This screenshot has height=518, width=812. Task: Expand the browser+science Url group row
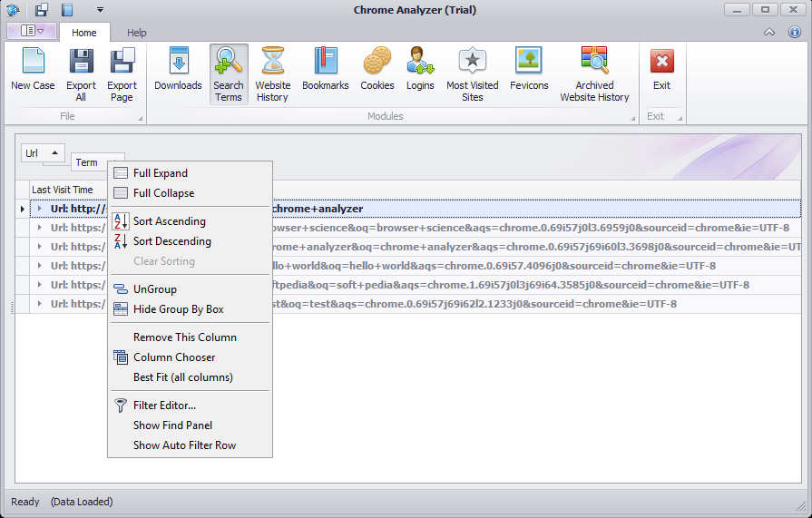click(39, 228)
